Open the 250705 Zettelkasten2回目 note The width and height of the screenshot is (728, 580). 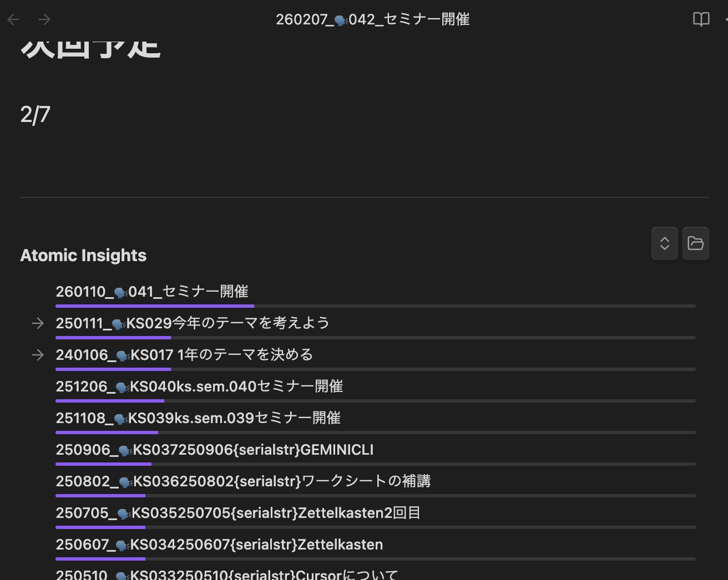[x=237, y=513]
